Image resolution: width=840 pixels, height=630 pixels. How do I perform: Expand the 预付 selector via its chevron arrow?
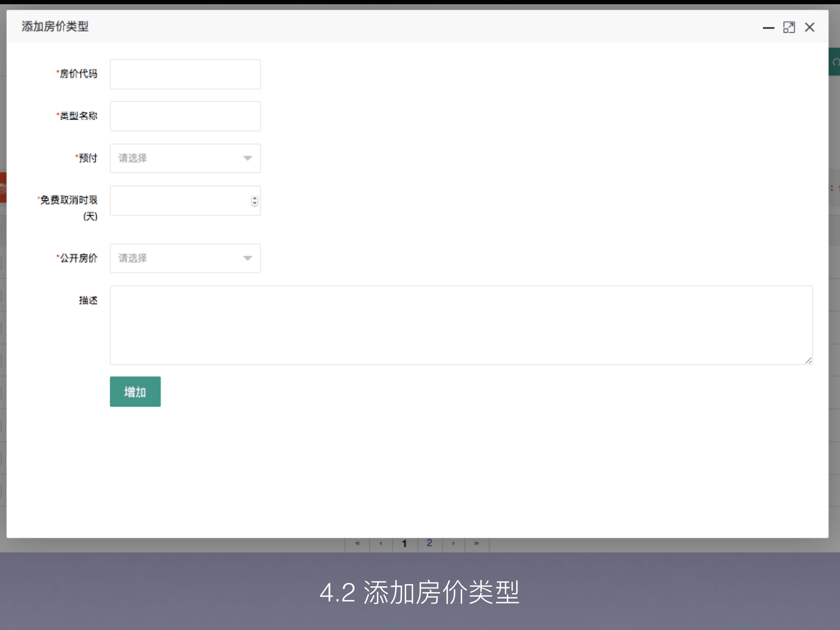tap(248, 158)
